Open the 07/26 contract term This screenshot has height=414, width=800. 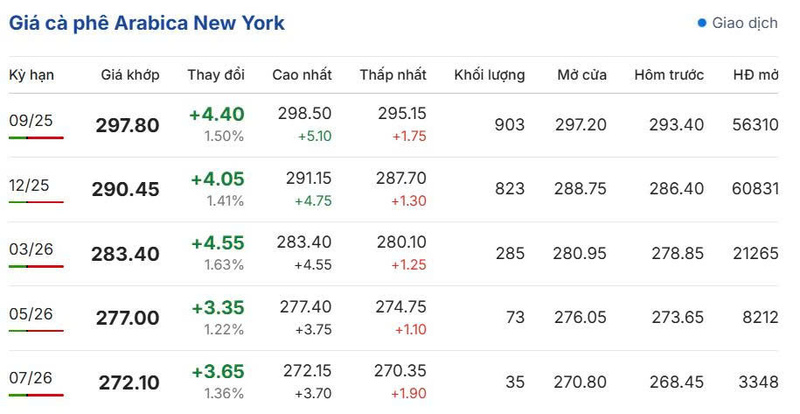point(31,378)
